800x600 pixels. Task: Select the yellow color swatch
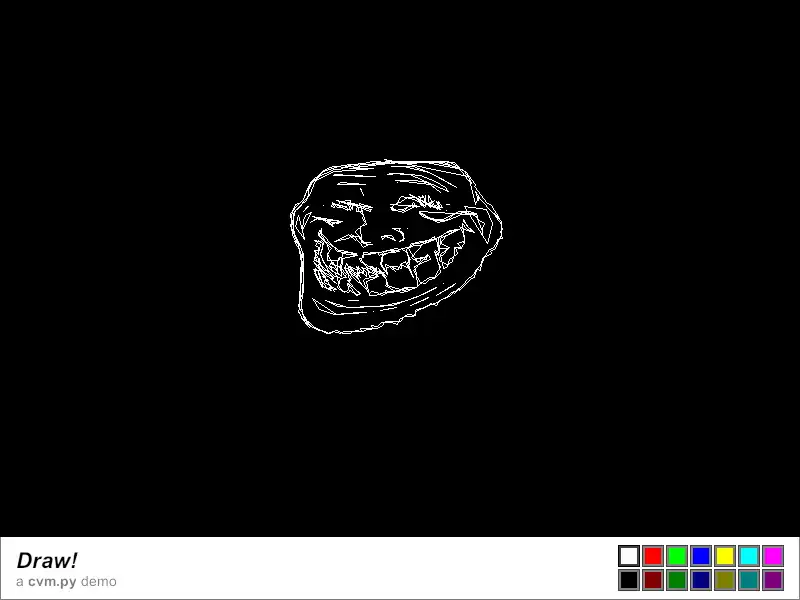(725, 556)
